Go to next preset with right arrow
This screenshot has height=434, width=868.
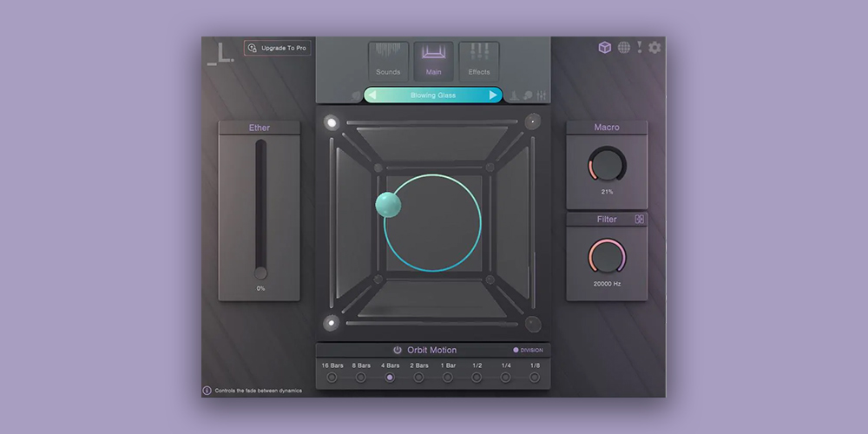point(493,95)
